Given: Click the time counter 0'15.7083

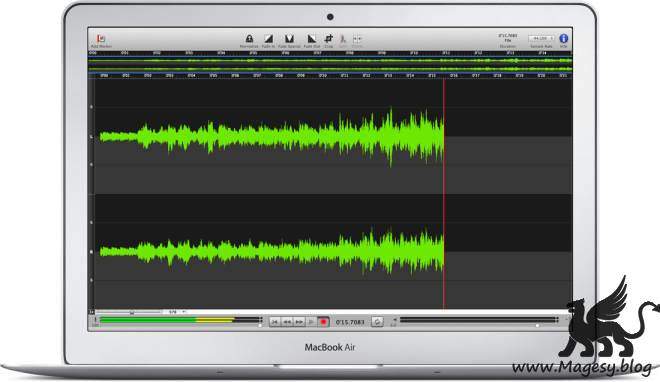Looking at the screenshot, I should click(x=350, y=322).
